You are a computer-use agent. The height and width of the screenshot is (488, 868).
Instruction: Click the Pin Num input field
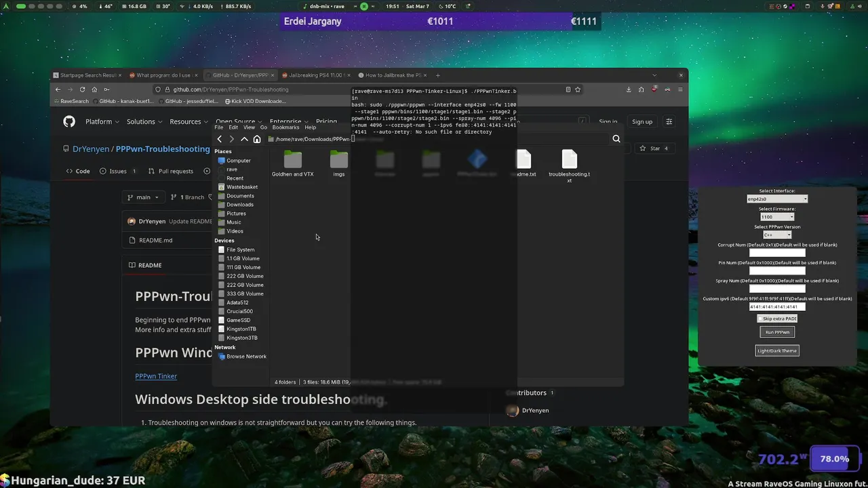tap(777, 271)
